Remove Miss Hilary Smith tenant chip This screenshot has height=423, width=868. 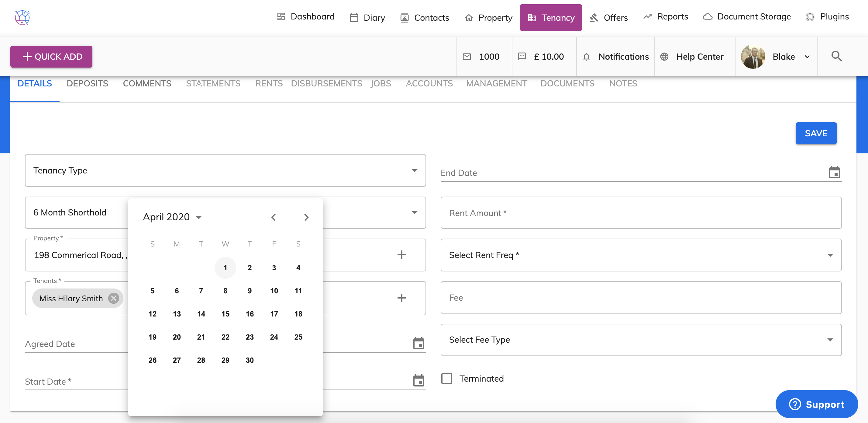pos(114,298)
